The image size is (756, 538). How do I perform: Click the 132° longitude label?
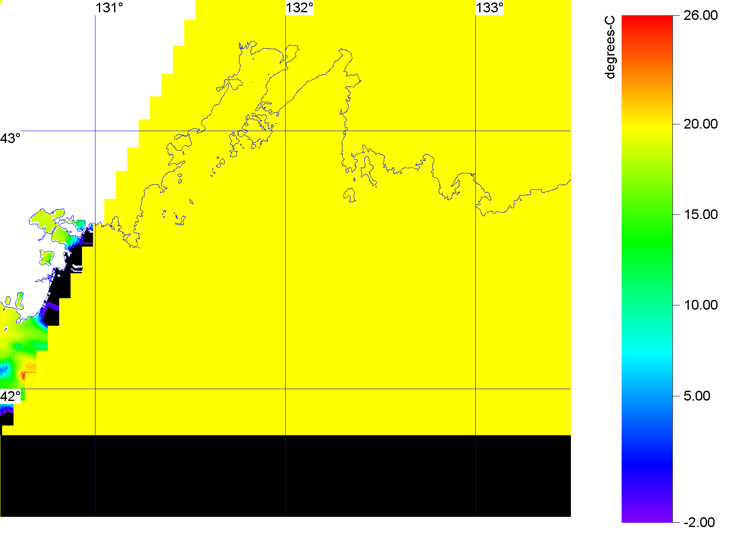(x=299, y=8)
